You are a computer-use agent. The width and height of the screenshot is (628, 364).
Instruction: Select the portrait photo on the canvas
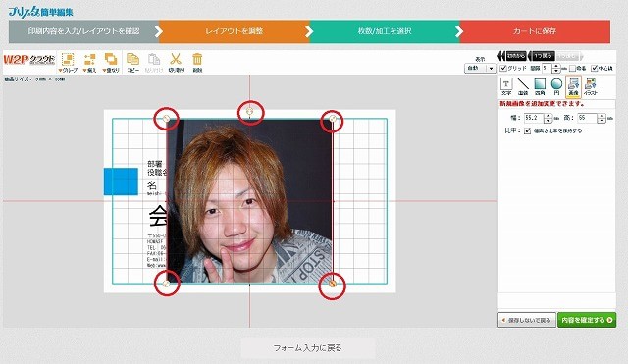[249, 201]
